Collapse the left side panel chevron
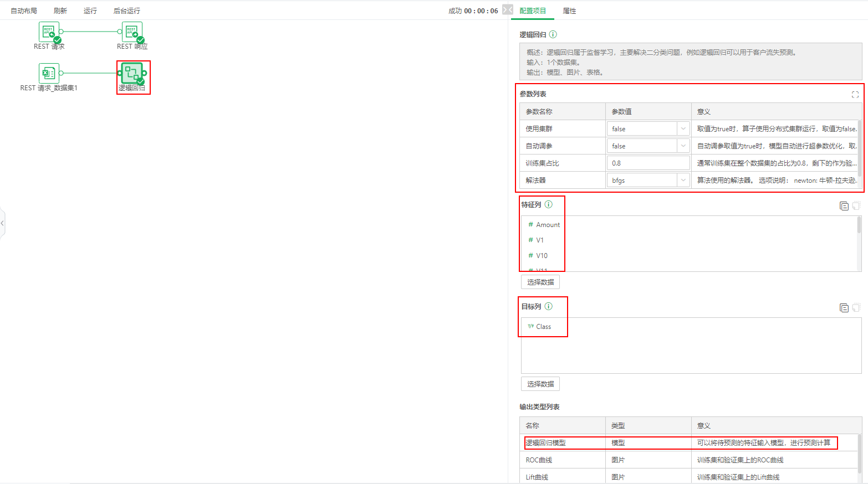 coord(3,223)
